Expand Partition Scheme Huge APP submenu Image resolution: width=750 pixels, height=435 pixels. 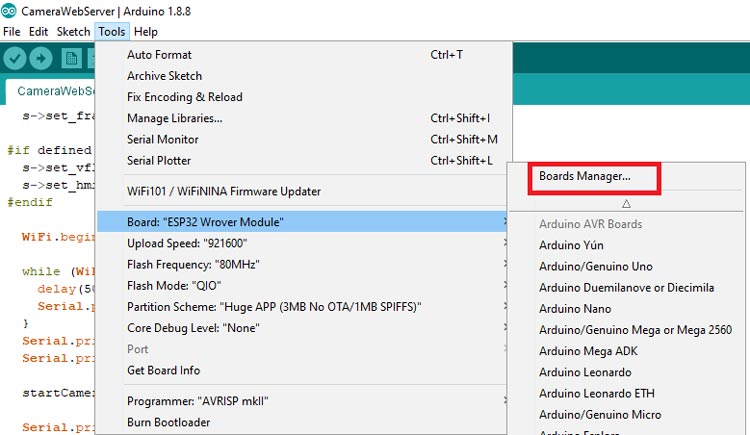[x=302, y=306]
